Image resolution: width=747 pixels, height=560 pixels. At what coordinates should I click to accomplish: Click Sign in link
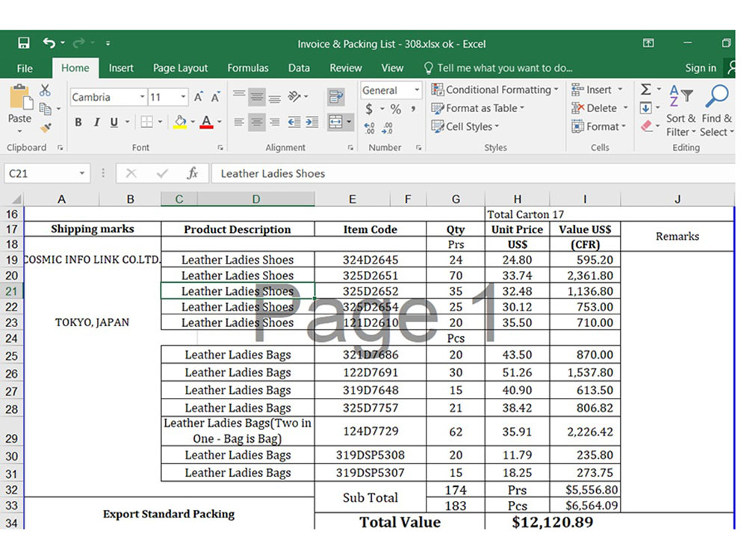(x=701, y=68)
